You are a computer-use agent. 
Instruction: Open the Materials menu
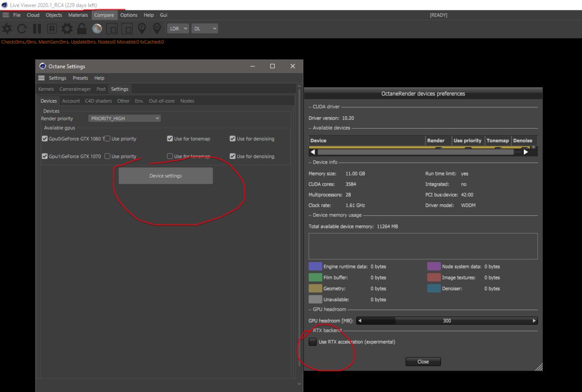[78, 15]
